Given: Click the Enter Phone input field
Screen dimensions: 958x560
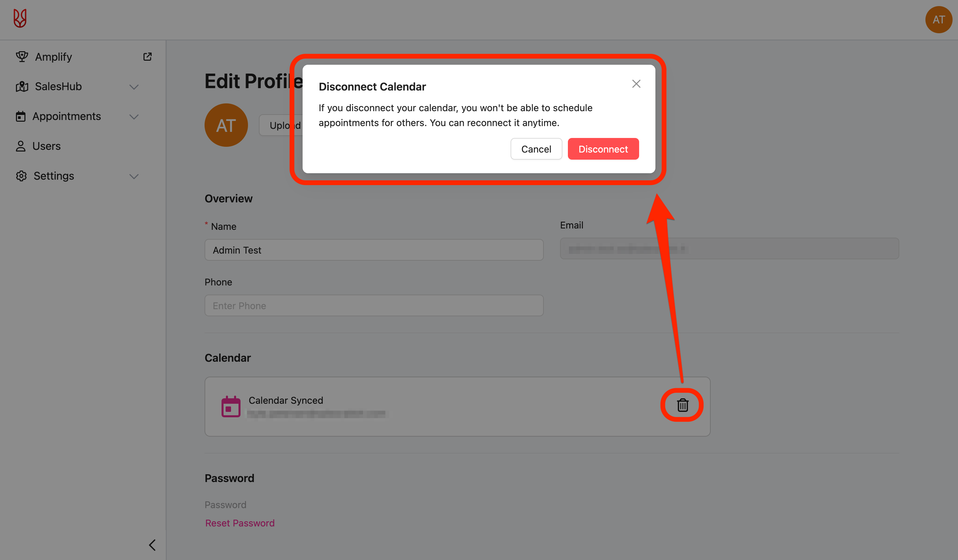Looking at the screenshot, I should 374,305.
